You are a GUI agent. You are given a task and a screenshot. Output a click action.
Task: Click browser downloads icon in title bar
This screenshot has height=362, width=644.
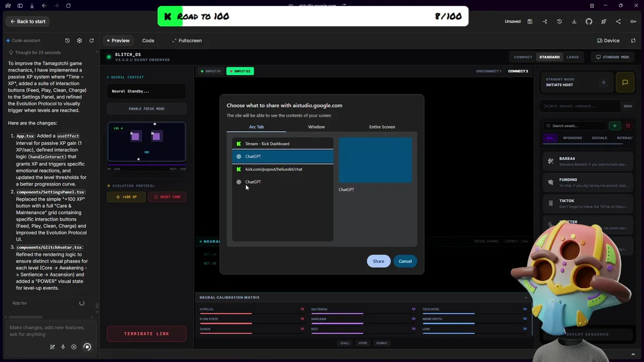pyautogui.click(x=32, y=6)
